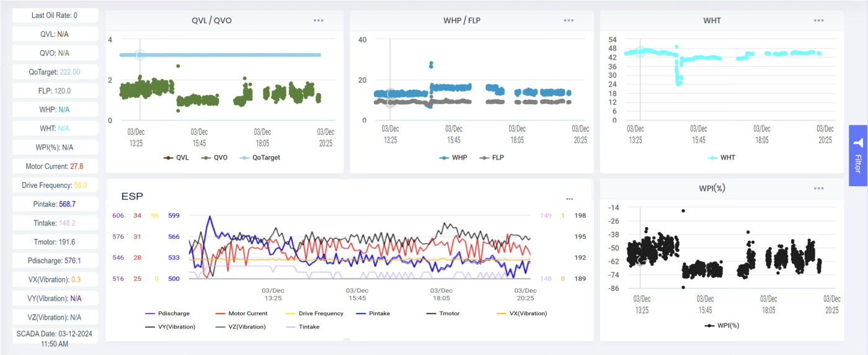868x355 pixels.
Task: Toggle Motor Current series in ESP legend
Action: (241, 313)
